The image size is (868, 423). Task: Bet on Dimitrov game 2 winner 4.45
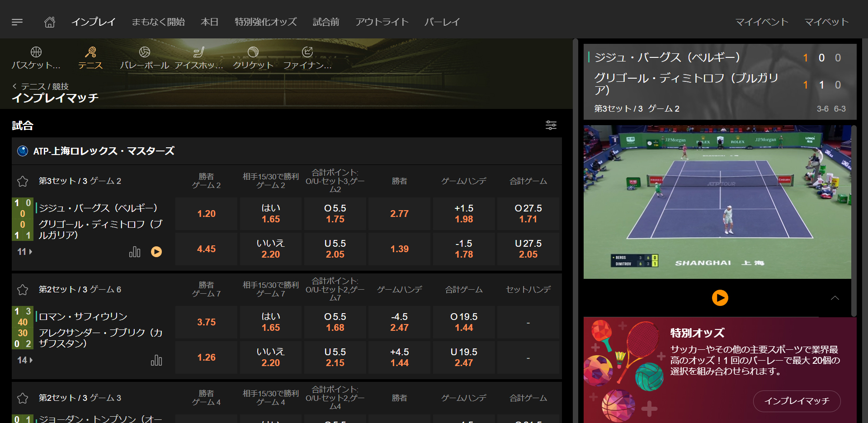click(207, 249)
